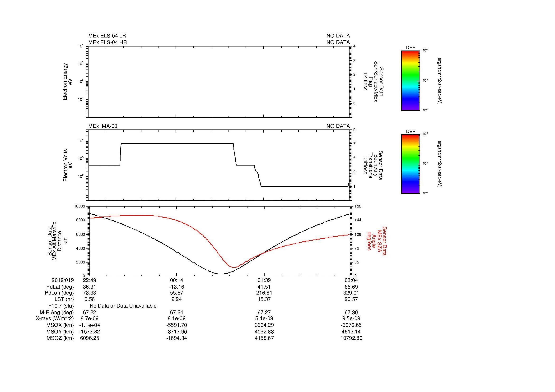Click the 'Electron Energy eV' axis label
The height and width of the screenshot is (392, 555).
pyautogui.click(x=67, y=82)
